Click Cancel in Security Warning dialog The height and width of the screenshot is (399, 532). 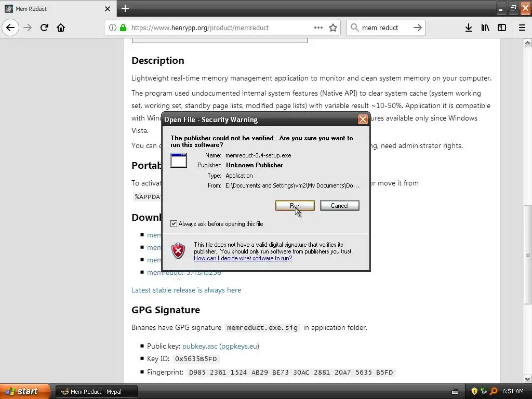(x=339, y=206)
